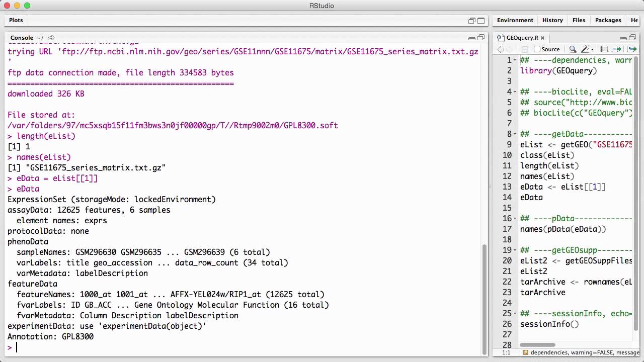The image size is (644, 362).
Task: Open the section navigator in editor status bar
Action: 581,353
